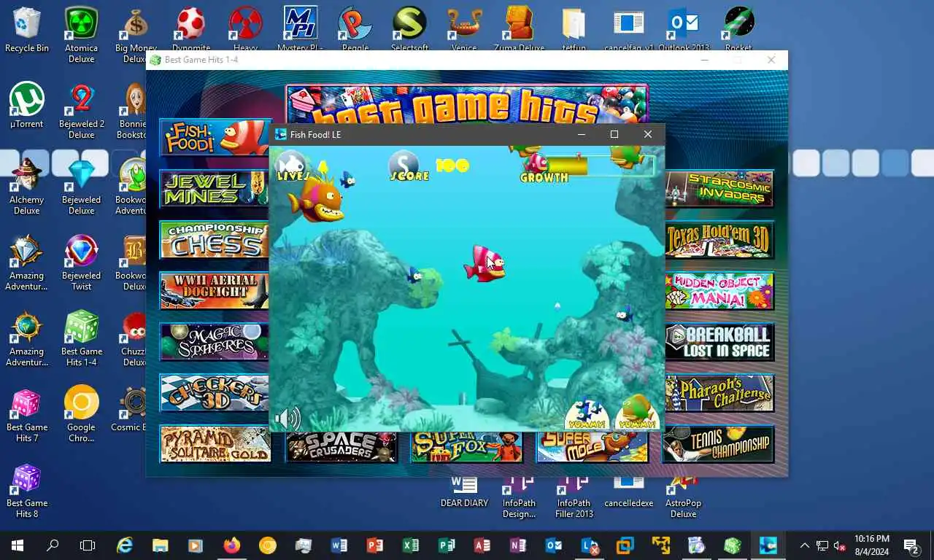Select Alchemy Deluxe desktop icon
The height and width of the screenshot is (560, 934).
pyautogui.click(x=27, y=186)
